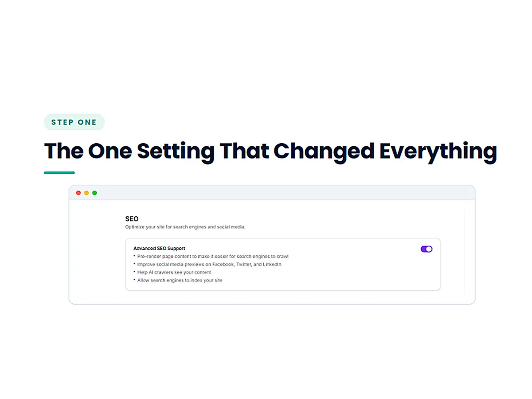Screen dimensions: 532x399
Task: Disable the Advanced SEO Support toggle
Action: [426, 249]
